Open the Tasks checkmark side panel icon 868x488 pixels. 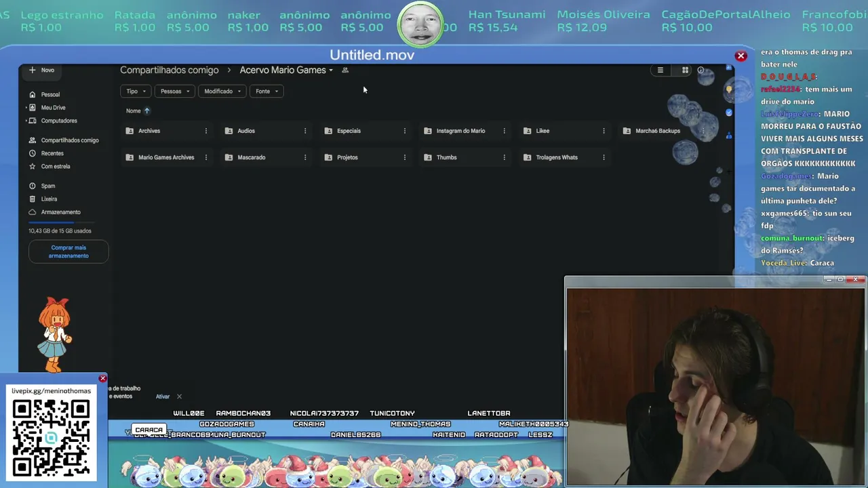tap(729, 113)
